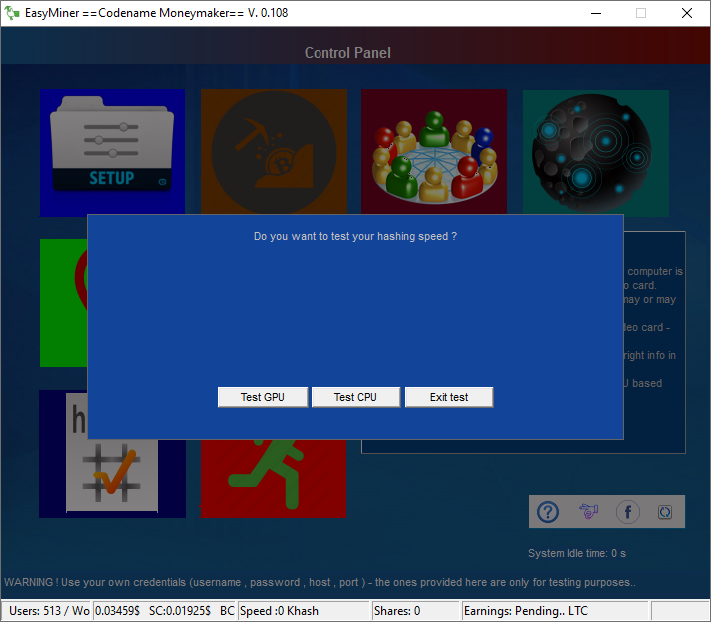
Task: Open the SETUP folder tile
Action: (112, 152)
